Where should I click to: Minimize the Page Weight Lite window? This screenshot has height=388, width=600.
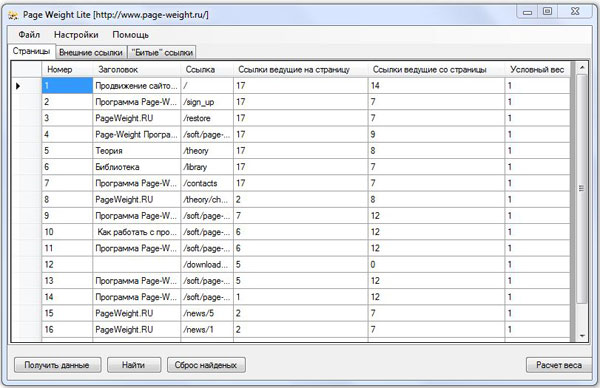528,12
